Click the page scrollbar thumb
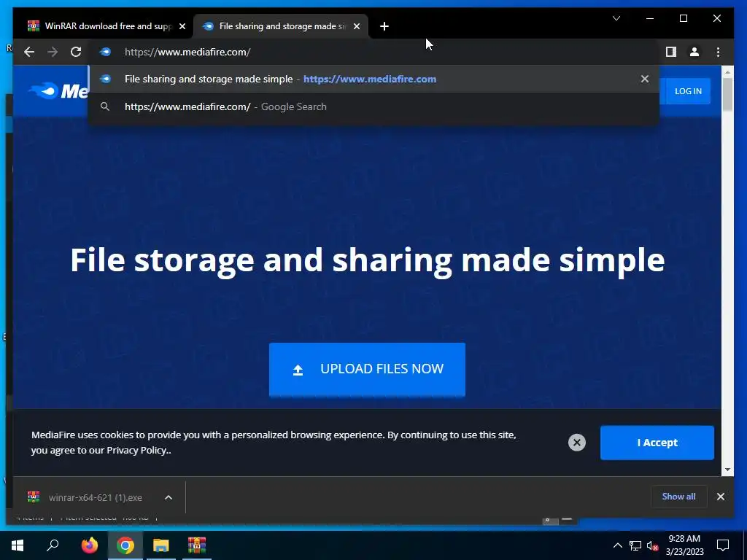This screenshot has height=560, width=747. [x=727, y=94]
